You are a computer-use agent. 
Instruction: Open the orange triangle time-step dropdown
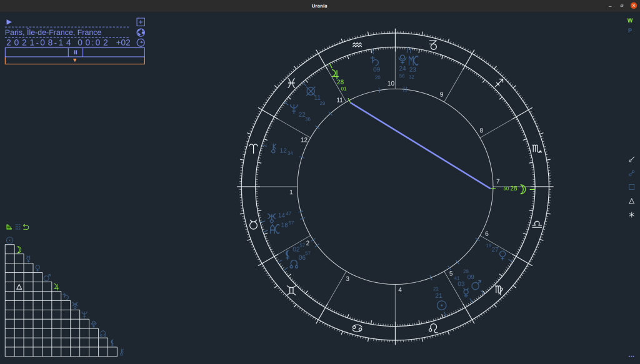[75, 59]
